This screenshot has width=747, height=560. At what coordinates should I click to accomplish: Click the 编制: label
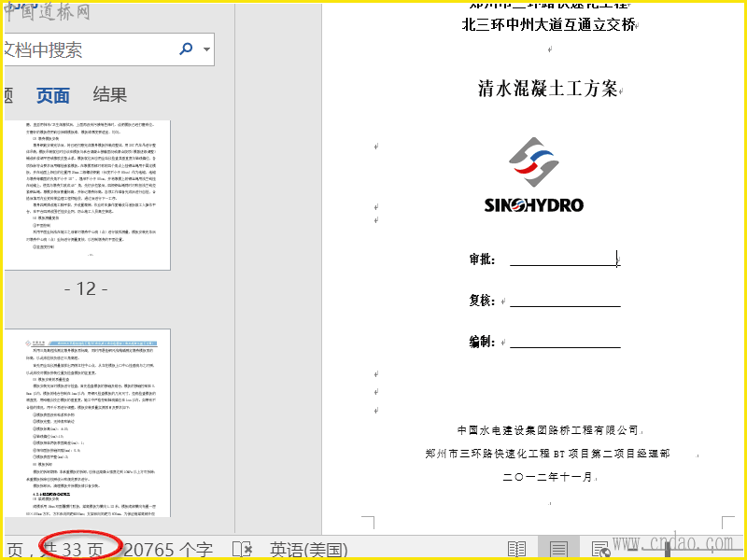pos(482,342)
